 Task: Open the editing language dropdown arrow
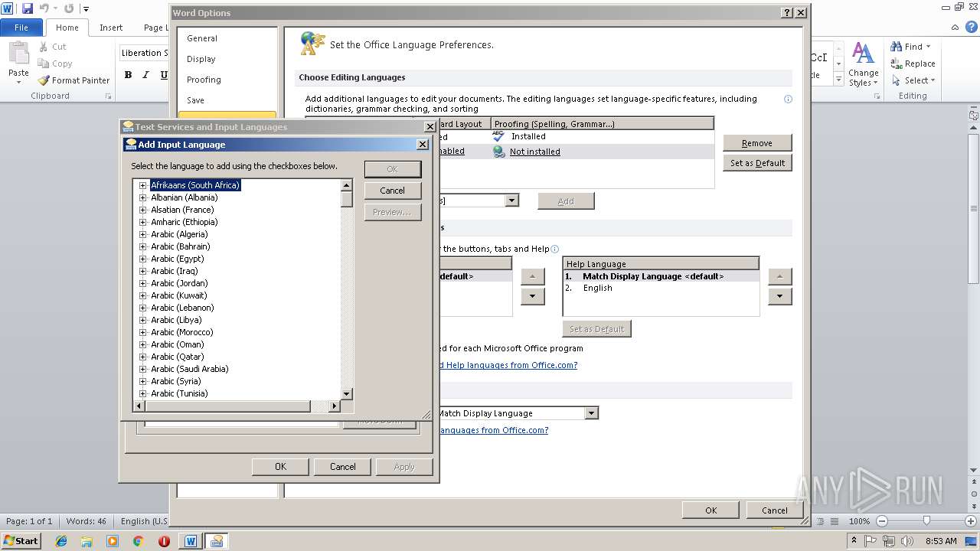pyautogui.click(x=511, y=201)
